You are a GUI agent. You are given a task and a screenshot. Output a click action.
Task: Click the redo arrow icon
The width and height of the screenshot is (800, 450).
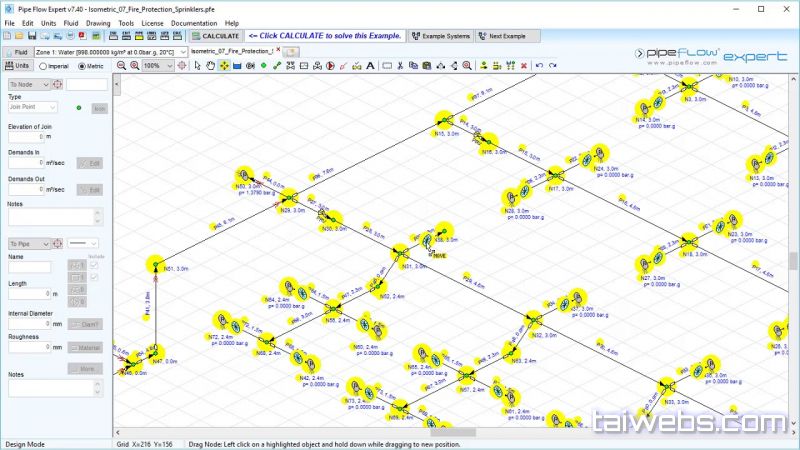(553, 66)
